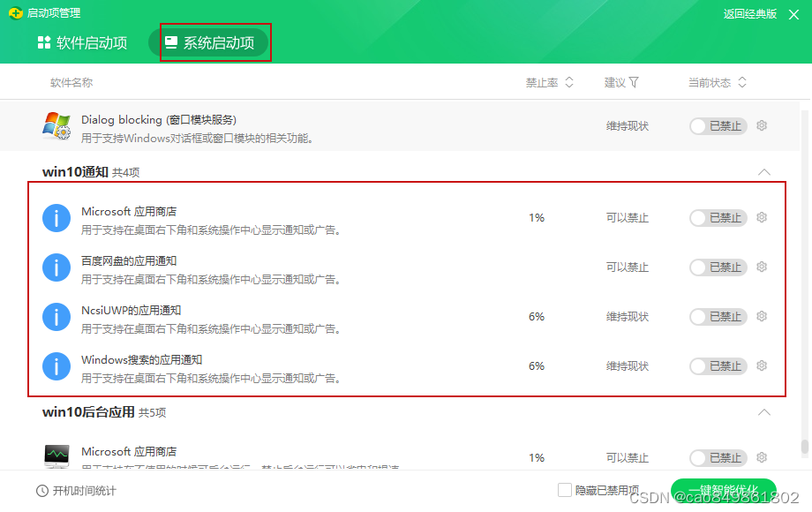Viewport: 812px width, 512px height.
Task: Sort by 当前状态 column arrows
Action: 742,82
